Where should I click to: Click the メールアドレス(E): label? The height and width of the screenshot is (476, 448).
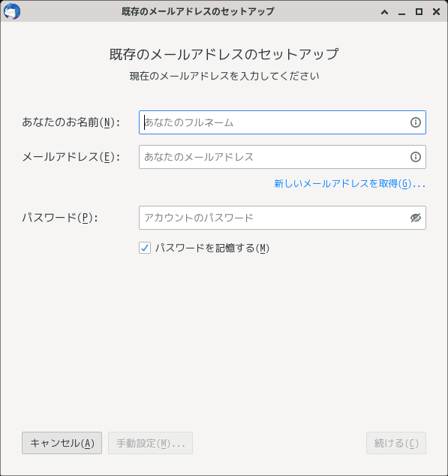click(x=71, y=157)
